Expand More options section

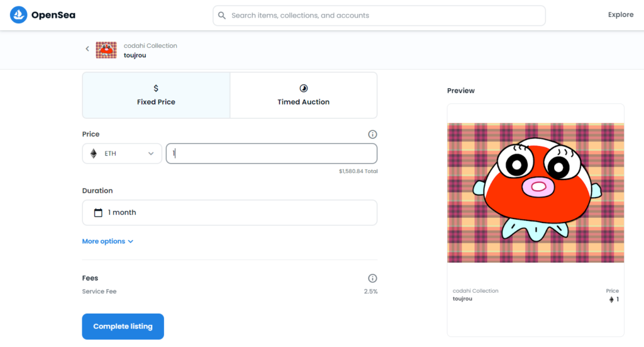tap(108, 241)
